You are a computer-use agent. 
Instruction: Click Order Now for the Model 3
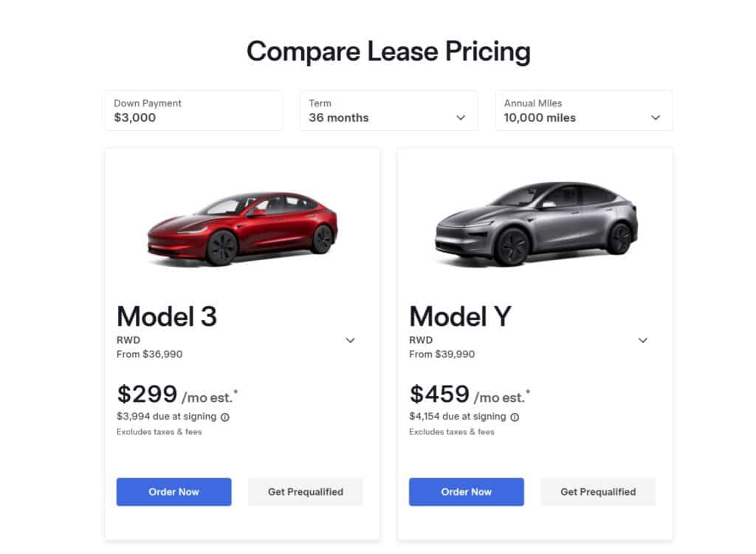point(173,491)
